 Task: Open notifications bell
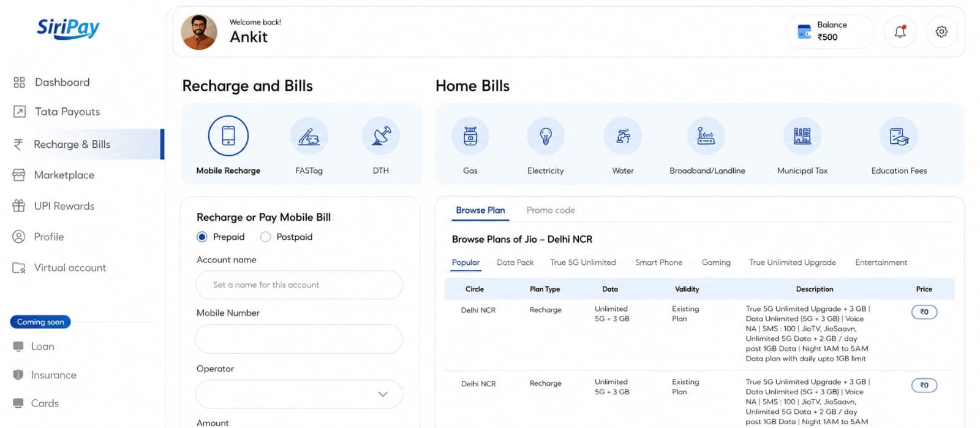[x=900, y=31]
